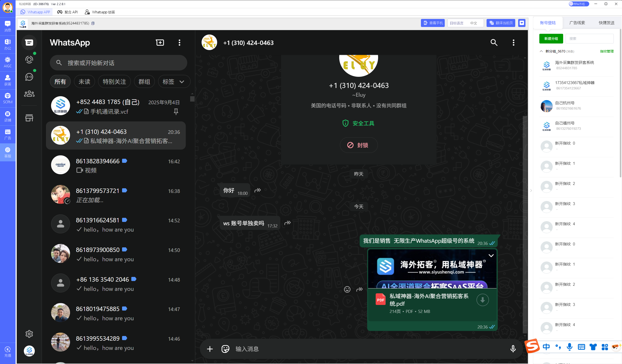Switch to the 广告线索 tab on the right
The height and width of the screenshot is (364, 622).
pyautogui.click(x=577, y=22)
